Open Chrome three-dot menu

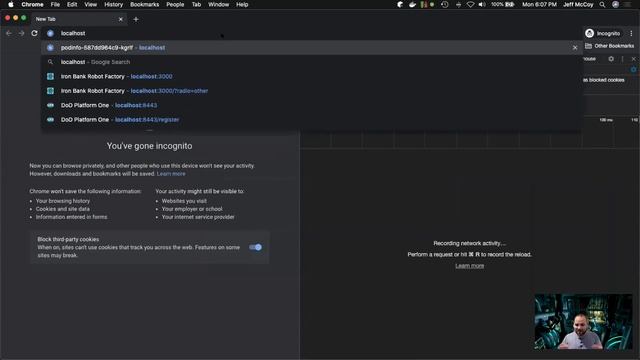tap(631, 33)
